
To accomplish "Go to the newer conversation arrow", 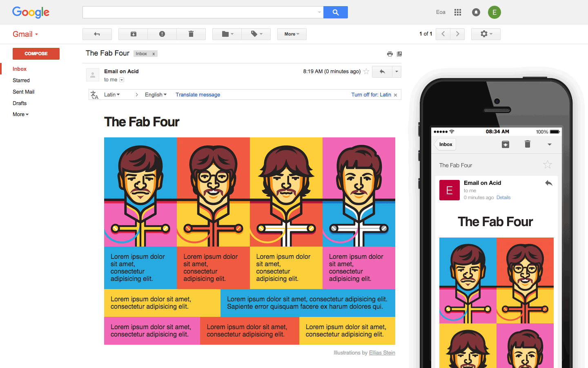I will click(x=443, y=34).
